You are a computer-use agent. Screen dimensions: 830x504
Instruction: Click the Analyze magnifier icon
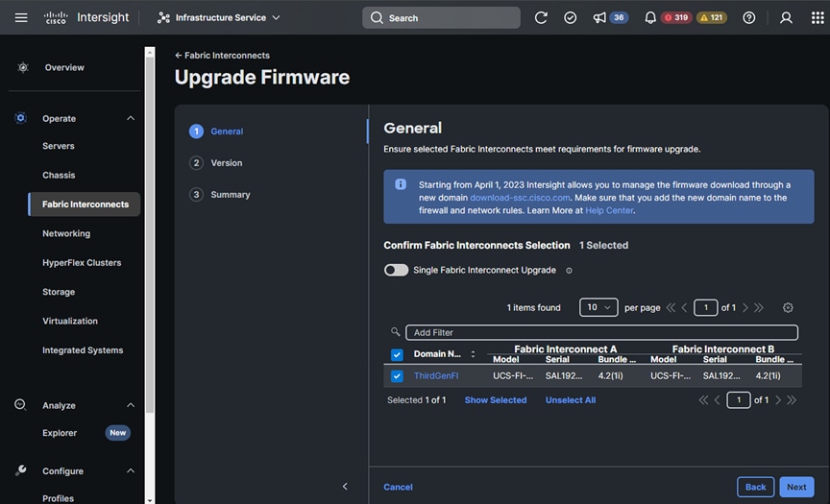tap(20, 404)
